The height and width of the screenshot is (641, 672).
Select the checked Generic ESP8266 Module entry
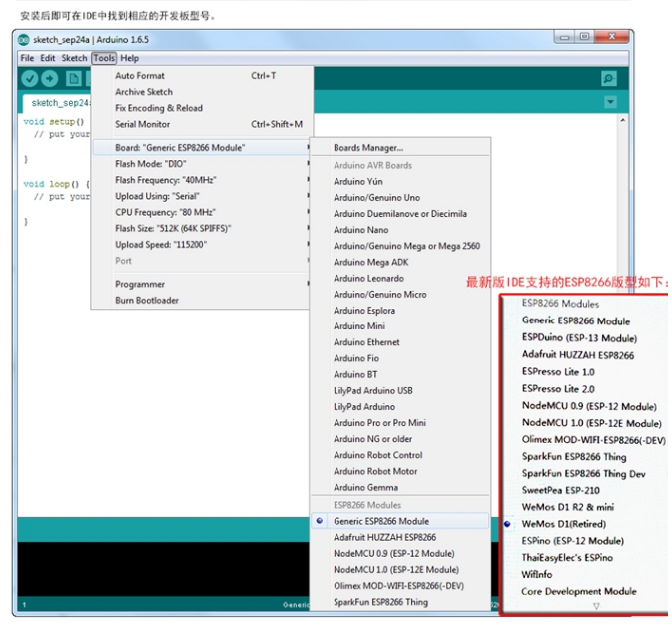pyautogui.click(x=399, y=521)
